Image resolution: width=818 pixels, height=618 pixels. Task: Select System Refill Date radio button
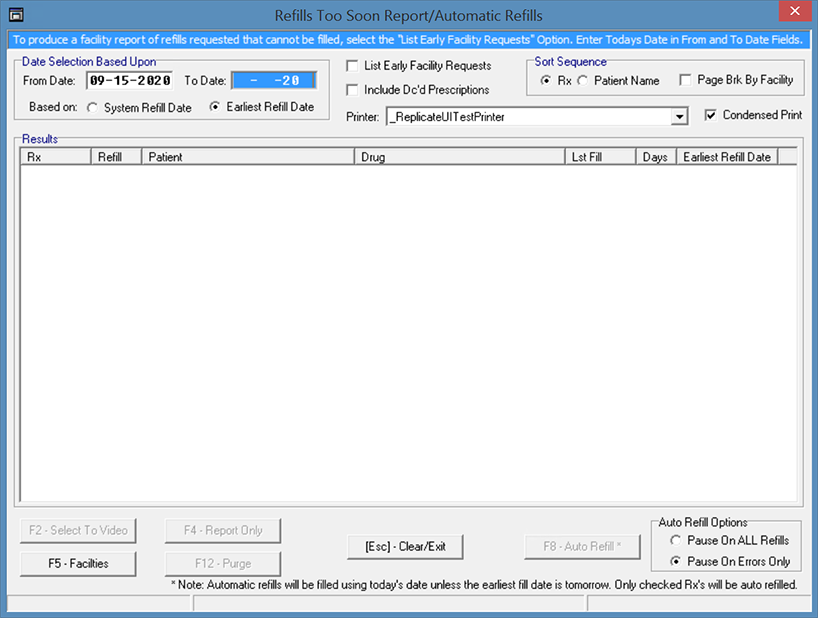click(93, 108)
